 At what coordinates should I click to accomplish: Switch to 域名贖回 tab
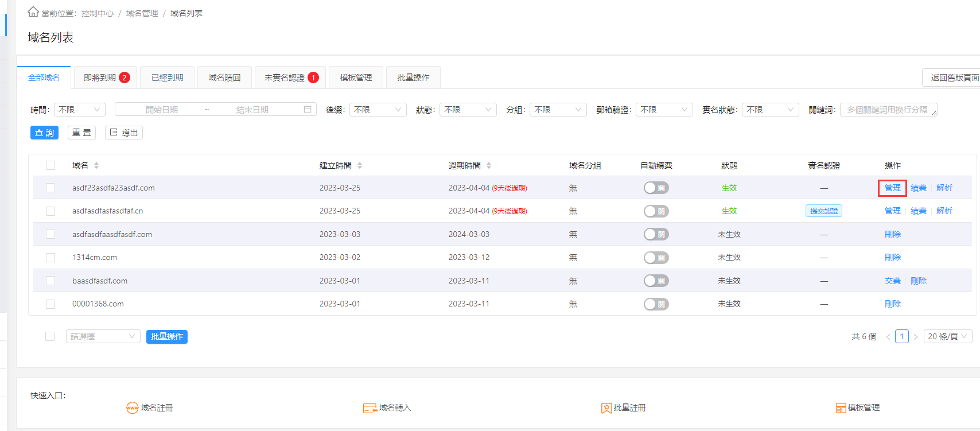pos(224,77)
